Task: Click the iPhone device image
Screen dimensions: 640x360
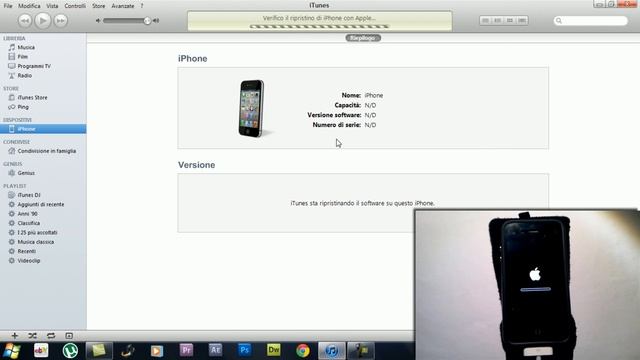Action: (251, 109)
